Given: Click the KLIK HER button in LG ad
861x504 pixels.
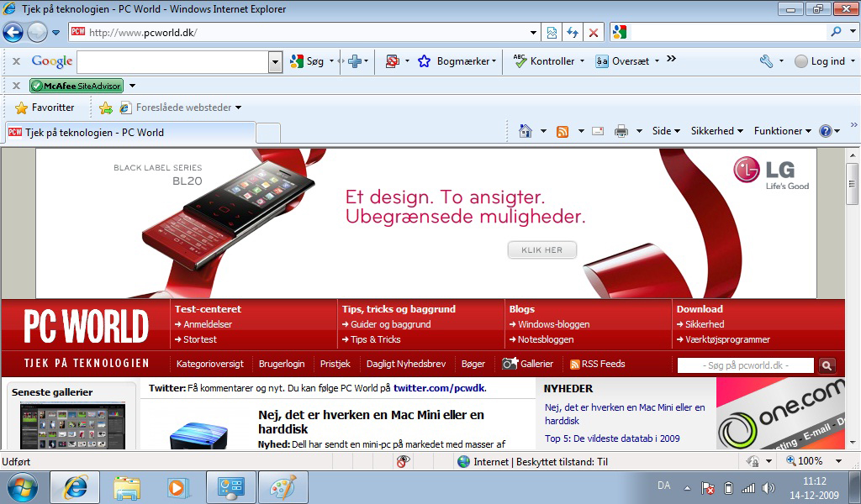Looking at the screenshot, I should (x=541, y=250).
